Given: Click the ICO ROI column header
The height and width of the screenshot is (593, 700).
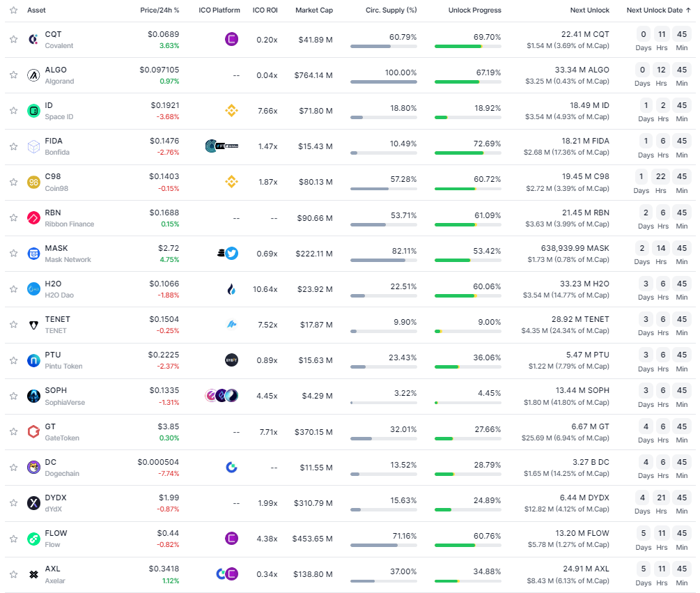Looking at the screenshot, I should [x=265, y=10].
